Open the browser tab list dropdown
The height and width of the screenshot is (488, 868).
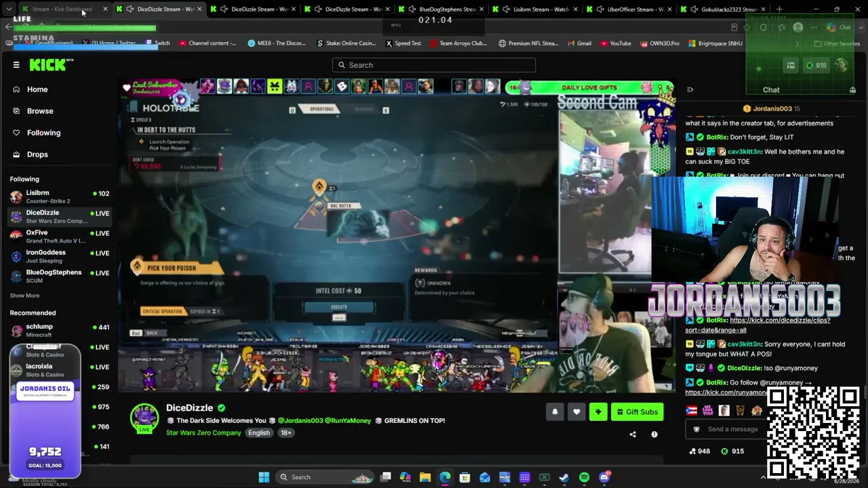click(9, 9)
